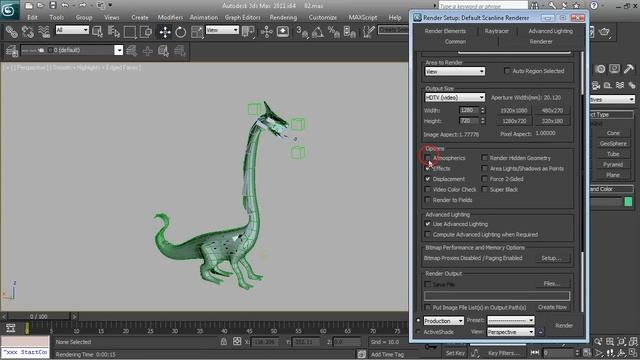This screenshot has width=640, height=360.
Task: Open the Area to Render View dropdown
Action: tap(455, 71)
